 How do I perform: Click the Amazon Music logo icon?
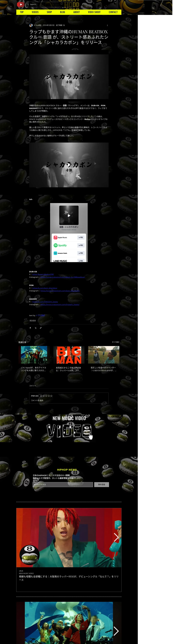point(55,253)
